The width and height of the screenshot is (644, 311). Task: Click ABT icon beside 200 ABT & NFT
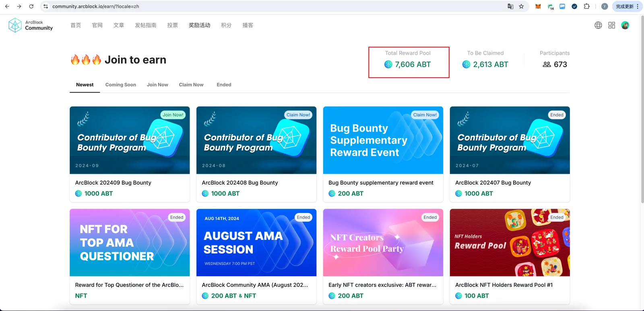pyautogui.click(x=205, y=296)
